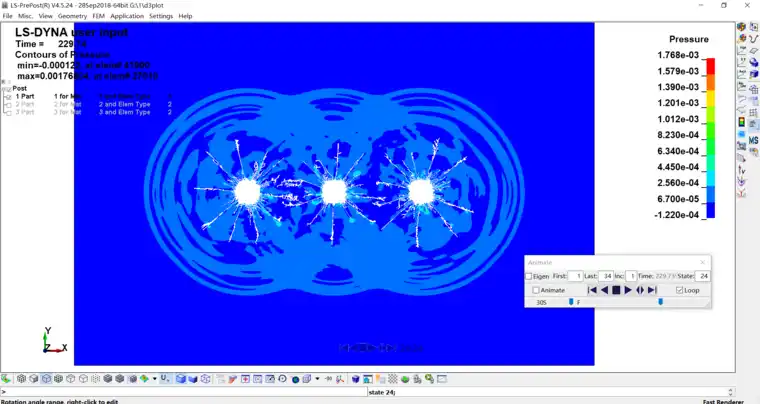Click the blank rectangle icon at toolbar end
760x404 pixels.
[x=443, y=379]
